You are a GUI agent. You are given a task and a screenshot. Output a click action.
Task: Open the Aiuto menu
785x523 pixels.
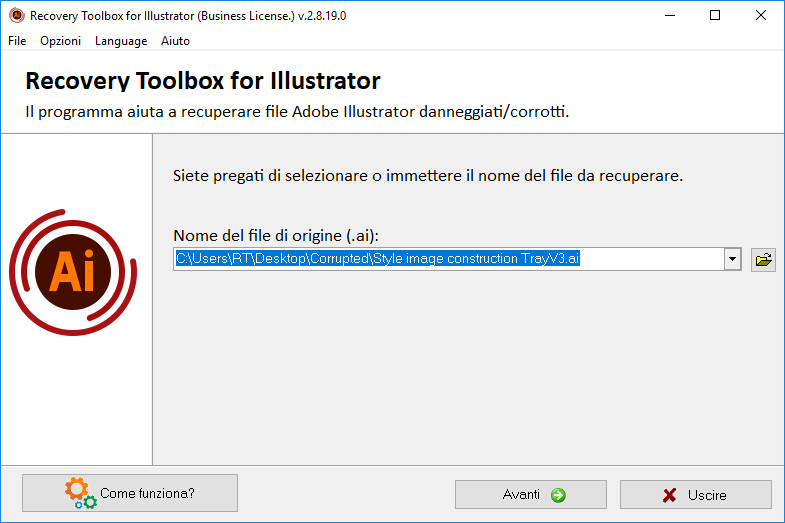point(175,41)
